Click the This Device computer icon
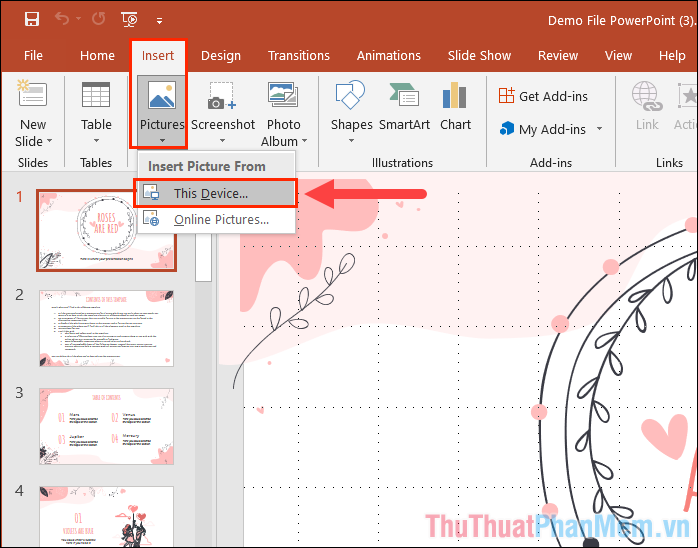This screenshot has height=548, width=698. [x=151, y=193]
